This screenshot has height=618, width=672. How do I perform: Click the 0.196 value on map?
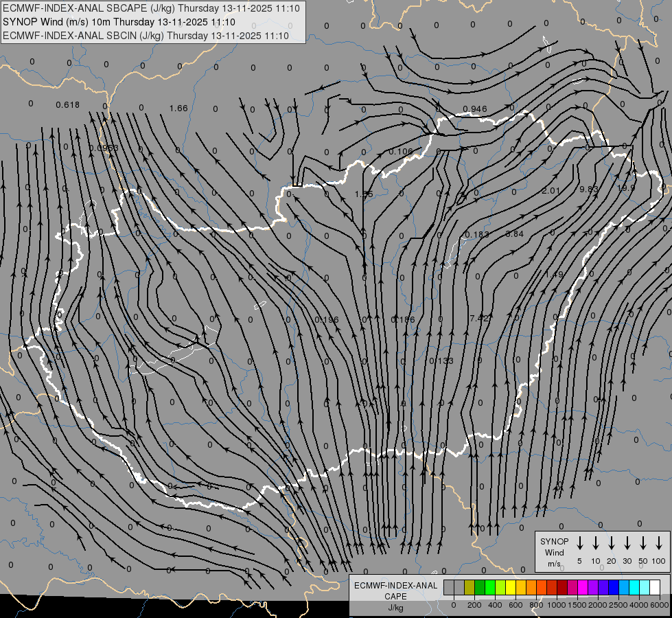(327, 320)
